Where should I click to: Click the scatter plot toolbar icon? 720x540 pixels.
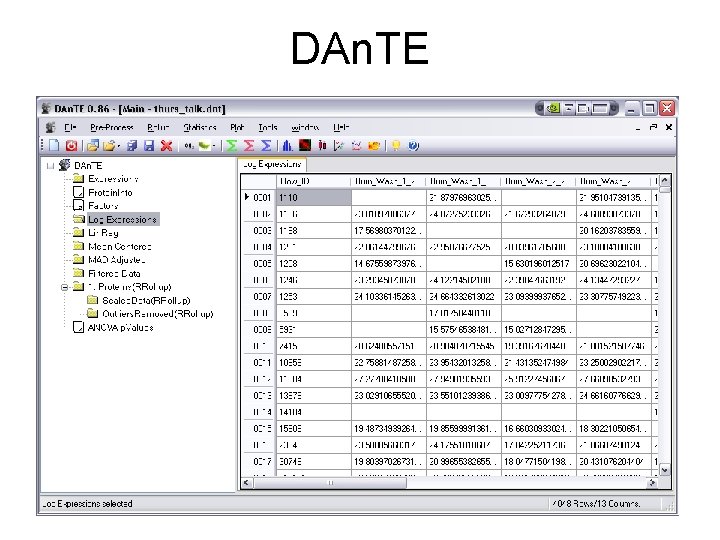click(339, 146)
